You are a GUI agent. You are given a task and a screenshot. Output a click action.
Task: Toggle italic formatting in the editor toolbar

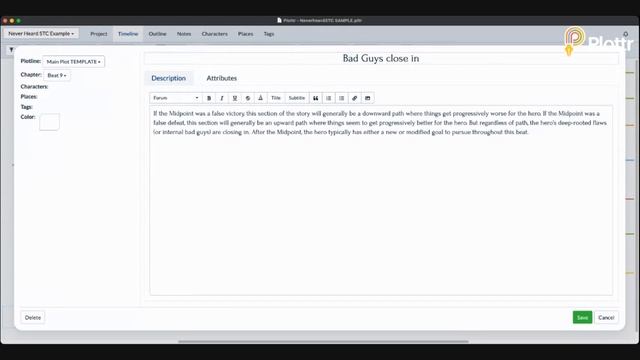pyautogui.click(x=222, y=98)
